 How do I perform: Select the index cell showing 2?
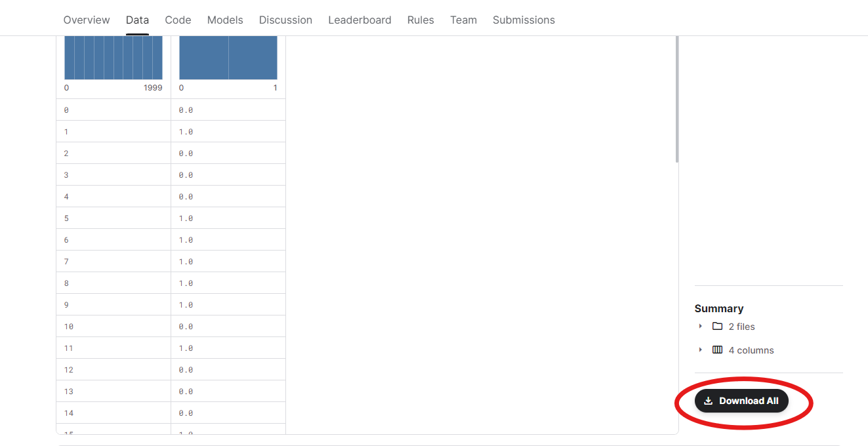pyautogui.click(x=114, y=153)
